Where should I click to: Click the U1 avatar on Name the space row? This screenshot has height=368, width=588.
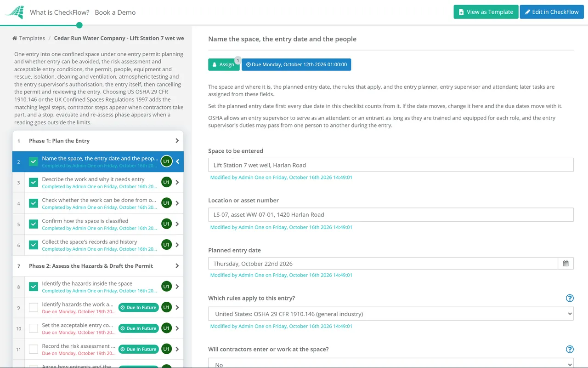[x=166, y=161]
